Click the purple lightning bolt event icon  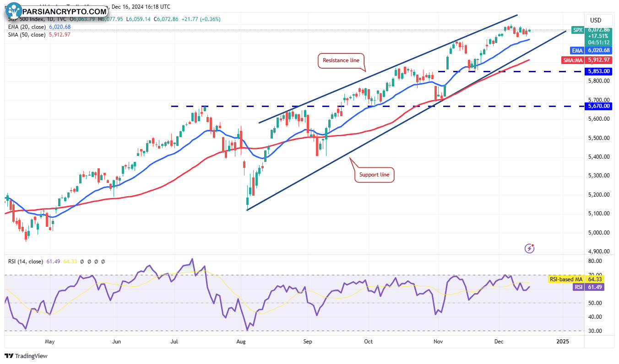[530, 248]
